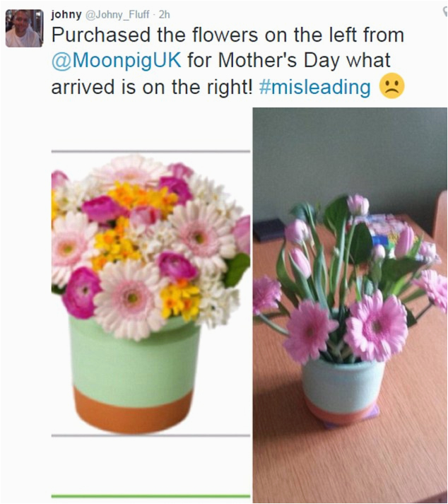Open the #misleading hashtag
Viewport: 448px width, 504px height.
click(314, 87)
